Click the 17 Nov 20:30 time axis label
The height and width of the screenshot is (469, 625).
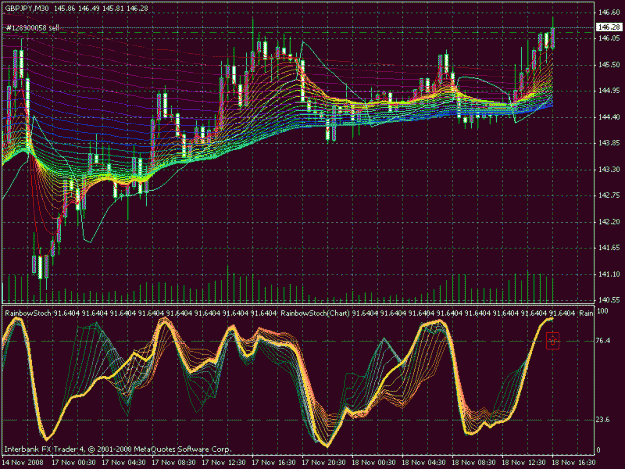(x=324, y=462)
